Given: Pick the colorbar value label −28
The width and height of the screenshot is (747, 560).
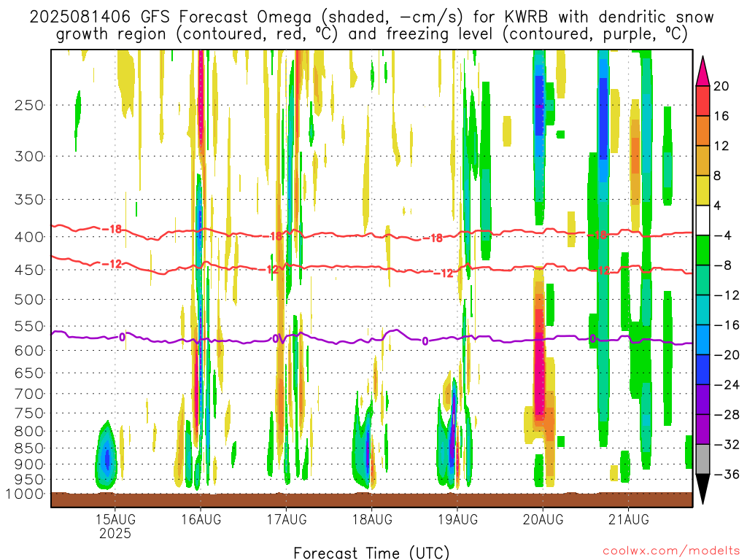Looking at the screenshot, I should point(727,415).
